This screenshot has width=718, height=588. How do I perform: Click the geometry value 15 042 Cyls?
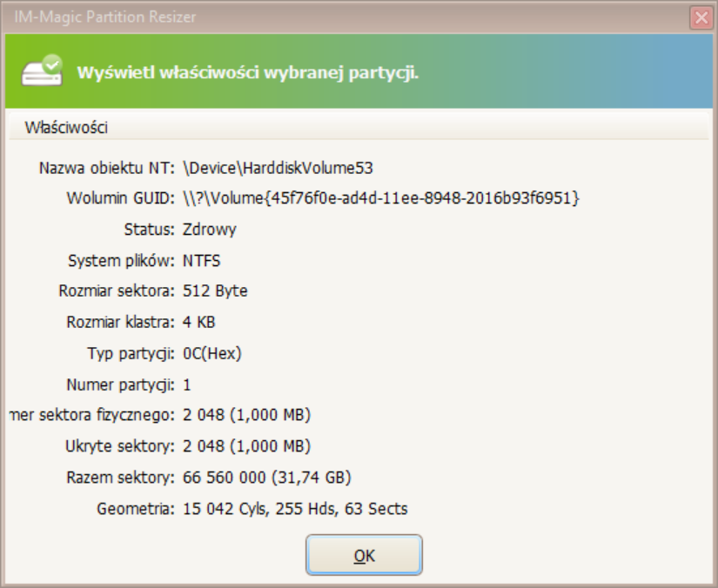[295, 509]
